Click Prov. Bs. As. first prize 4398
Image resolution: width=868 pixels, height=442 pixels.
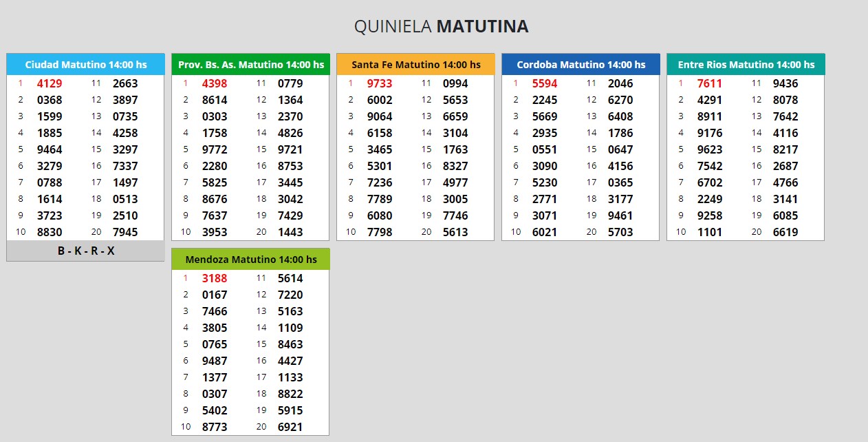point(215,83)
